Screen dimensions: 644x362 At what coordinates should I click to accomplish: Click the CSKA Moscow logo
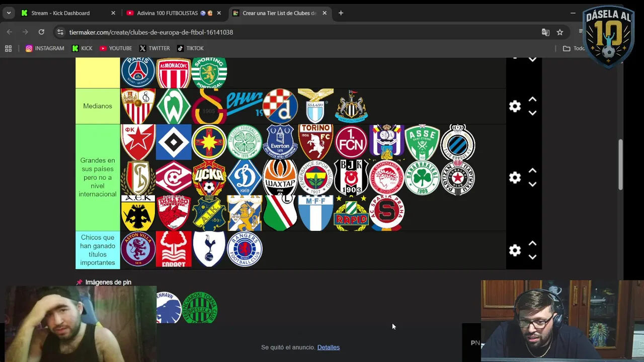(209, 177)
